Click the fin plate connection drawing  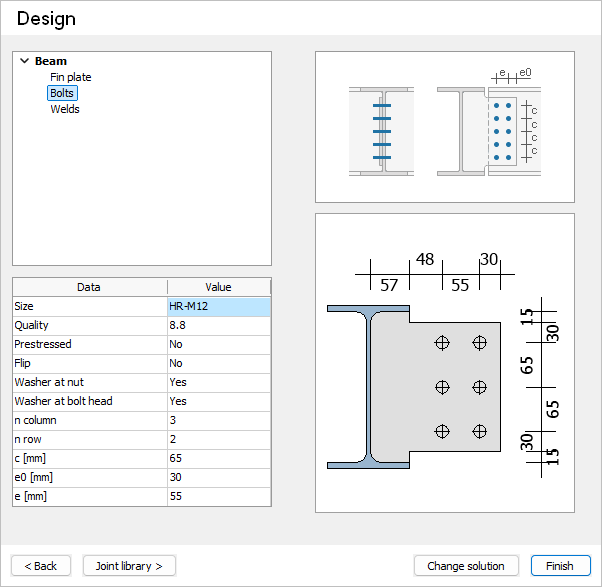tap(445, 363)
